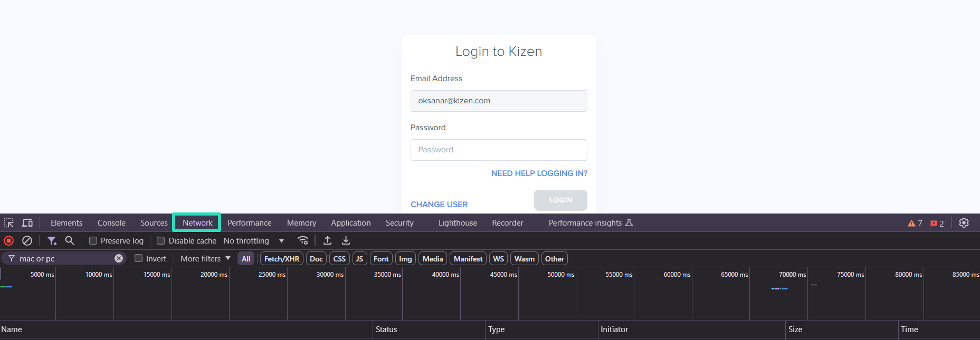Click the CHANGE USER link
The image size is (980, 340).
pos(439,205)
